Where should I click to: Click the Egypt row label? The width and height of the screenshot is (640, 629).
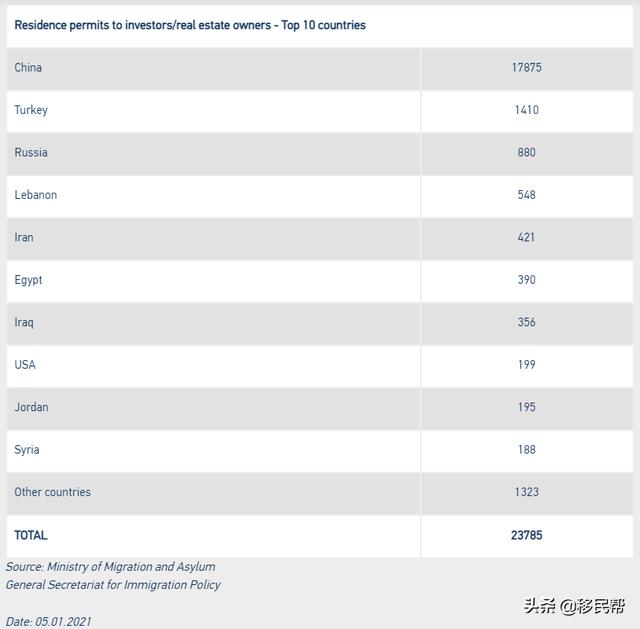pos(28,280)
